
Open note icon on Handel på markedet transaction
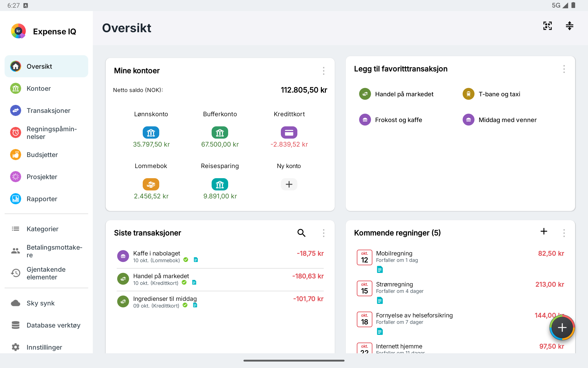(x=194, y=282)
